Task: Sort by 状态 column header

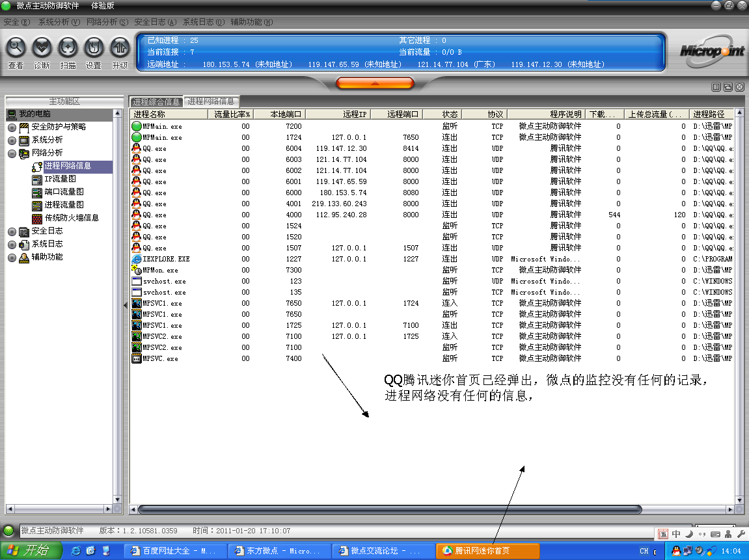Action: [x=443, y=114]
